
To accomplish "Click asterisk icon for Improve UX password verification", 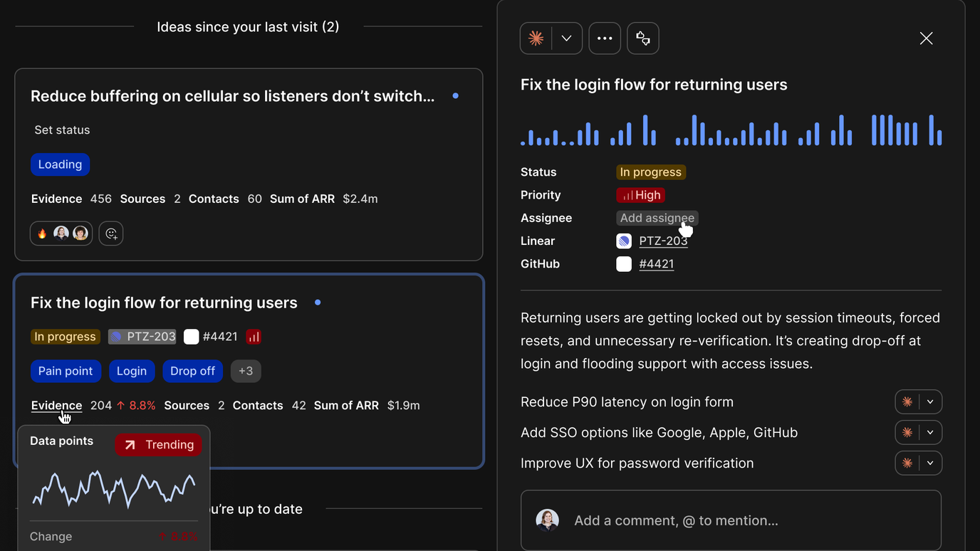I will 907,463.
